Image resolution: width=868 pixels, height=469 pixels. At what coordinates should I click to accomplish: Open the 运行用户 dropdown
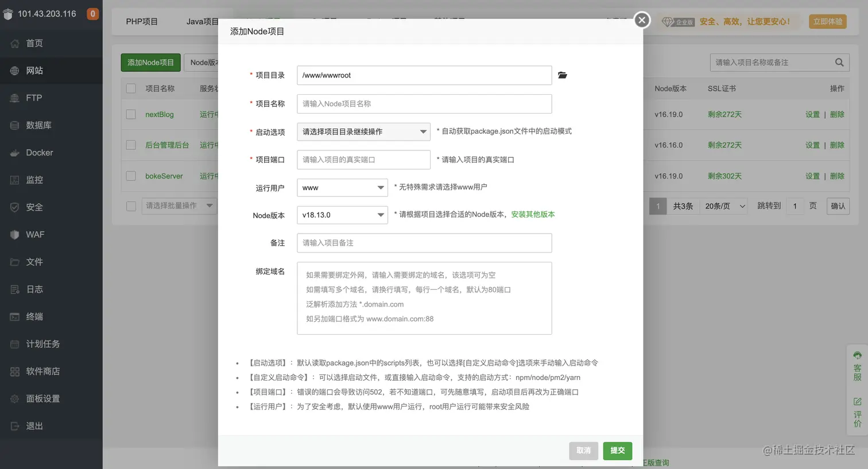(342, 188)
